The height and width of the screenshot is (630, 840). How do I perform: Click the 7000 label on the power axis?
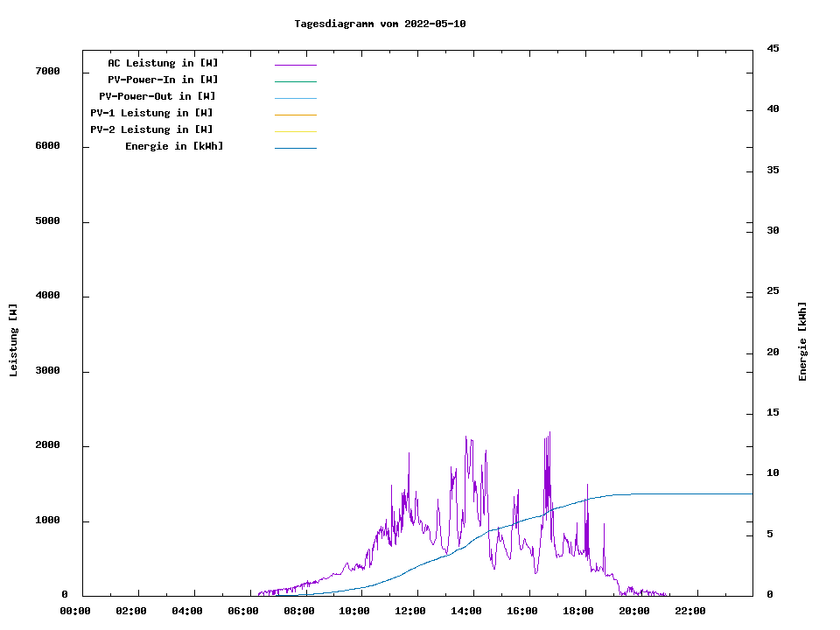(47, 71)
